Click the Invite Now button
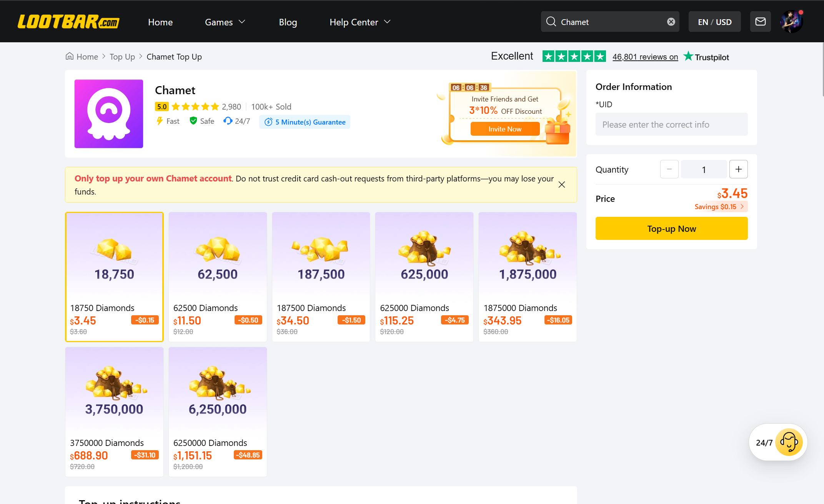Image resolution: width=824 pixels, height=504 pixels. coord(505,129)
